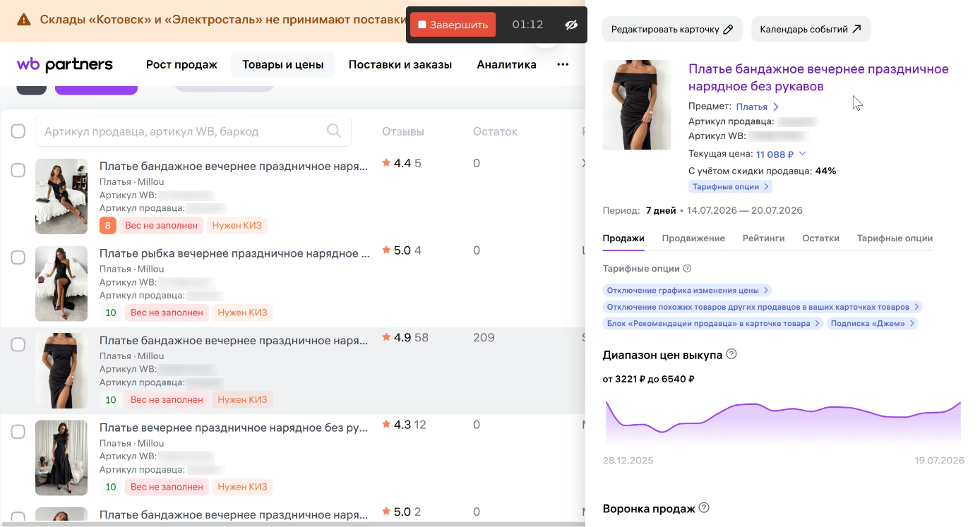
Task: Open Блок «Рекомендации продавца» option
Action: pos(712,323)
